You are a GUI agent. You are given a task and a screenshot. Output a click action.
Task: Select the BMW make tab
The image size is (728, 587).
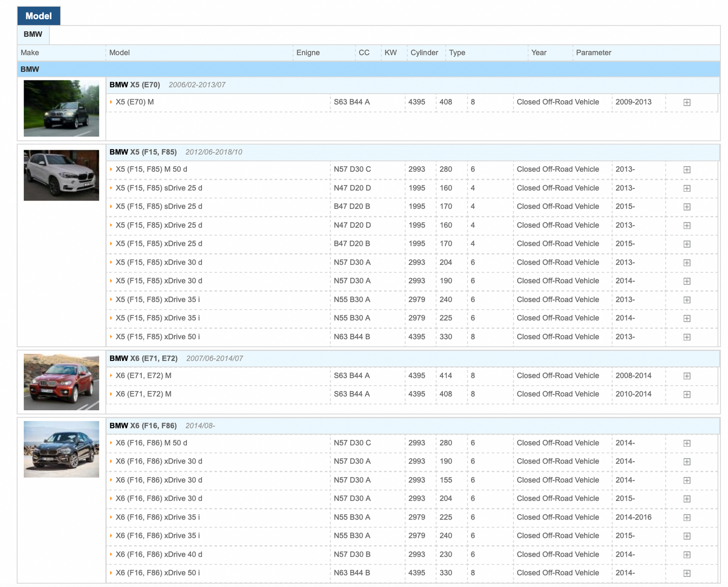click(33, 34)
